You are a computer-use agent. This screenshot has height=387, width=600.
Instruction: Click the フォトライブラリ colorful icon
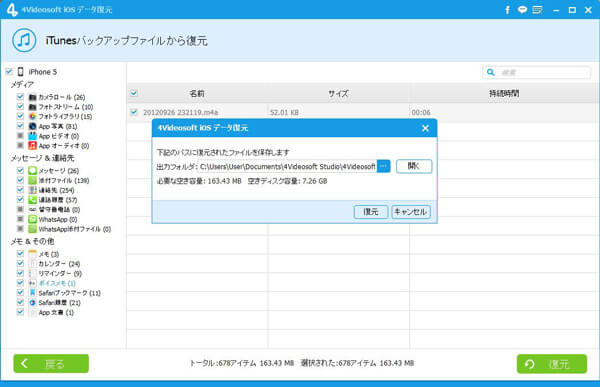click(x=33, y=116)
